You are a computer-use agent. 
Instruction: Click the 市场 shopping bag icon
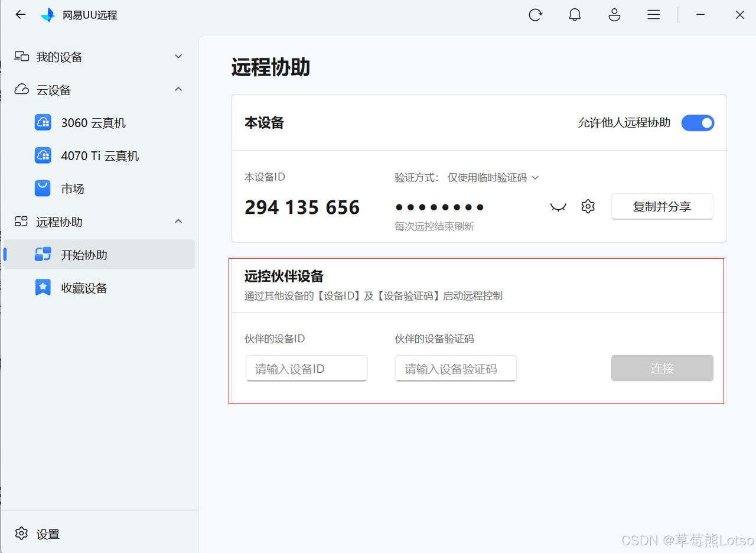43,188
